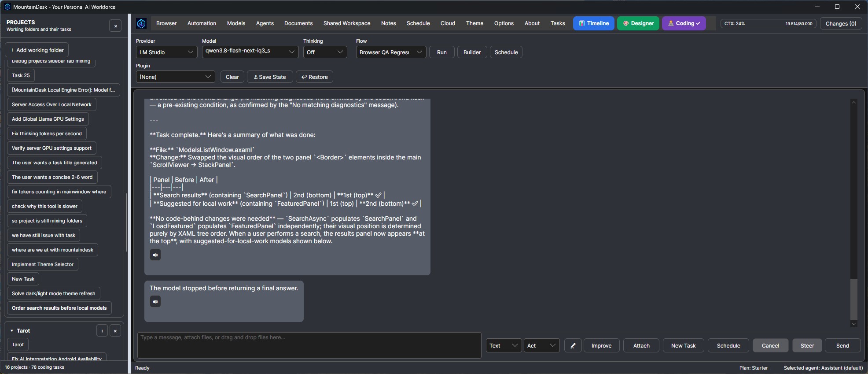The height and width of the screenshot is (374, 868).
Task: Collapse the Tarot project group
Action: pos(12,331)
